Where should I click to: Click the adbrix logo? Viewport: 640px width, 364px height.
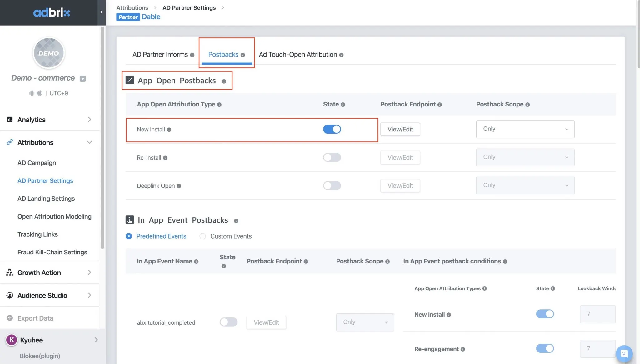tap(52, 12)
